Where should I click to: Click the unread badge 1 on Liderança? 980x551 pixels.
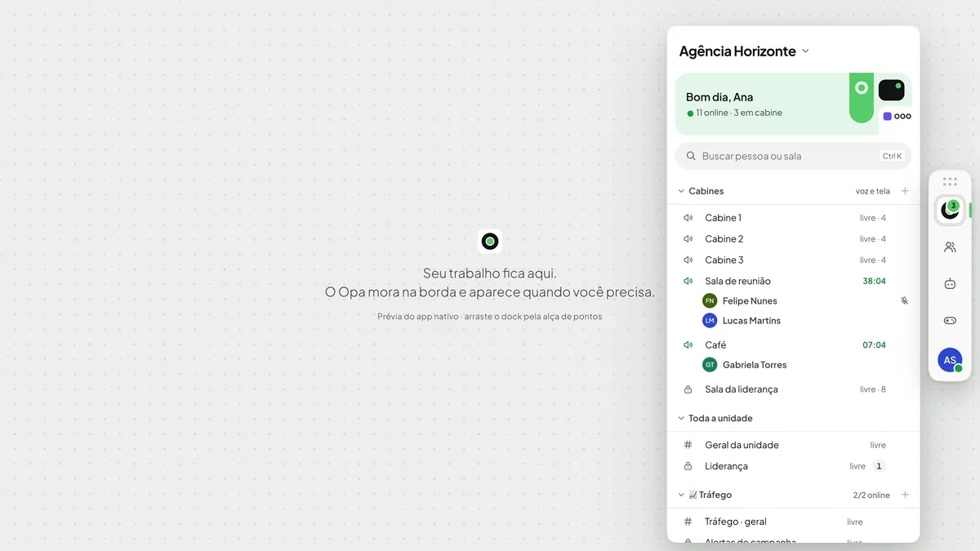coord(879,466)
